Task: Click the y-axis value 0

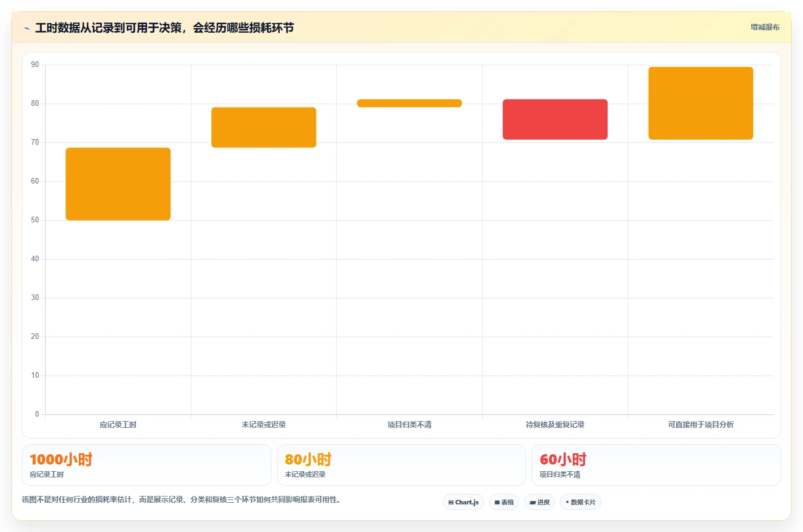Action: 37,414
